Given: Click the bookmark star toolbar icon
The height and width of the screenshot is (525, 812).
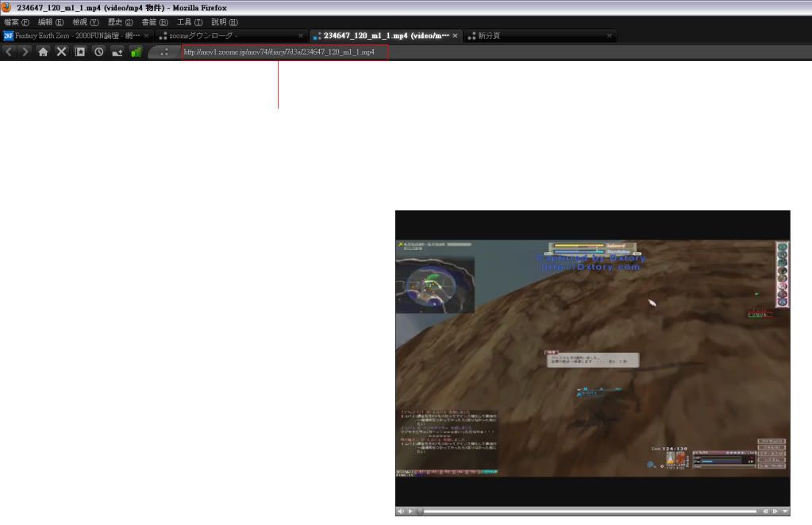Looking at the screenshot, I should (79, 52).
